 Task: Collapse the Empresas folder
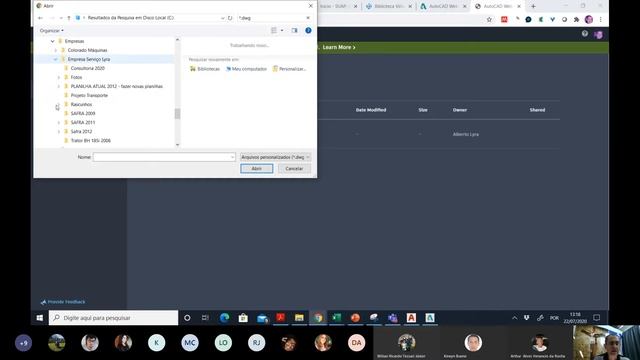pos(52,41)
